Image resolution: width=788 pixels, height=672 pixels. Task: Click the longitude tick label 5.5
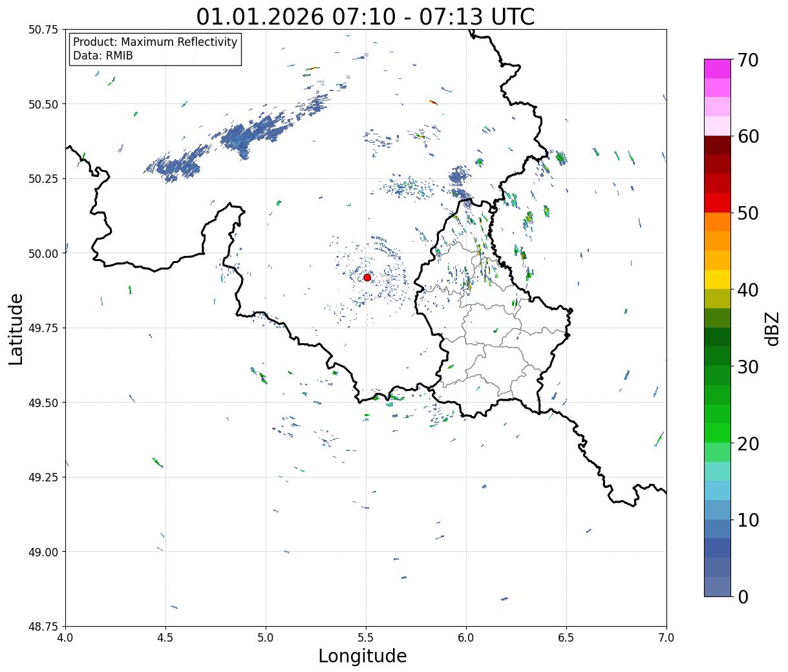pyautogui.click(x=366, y=638)
